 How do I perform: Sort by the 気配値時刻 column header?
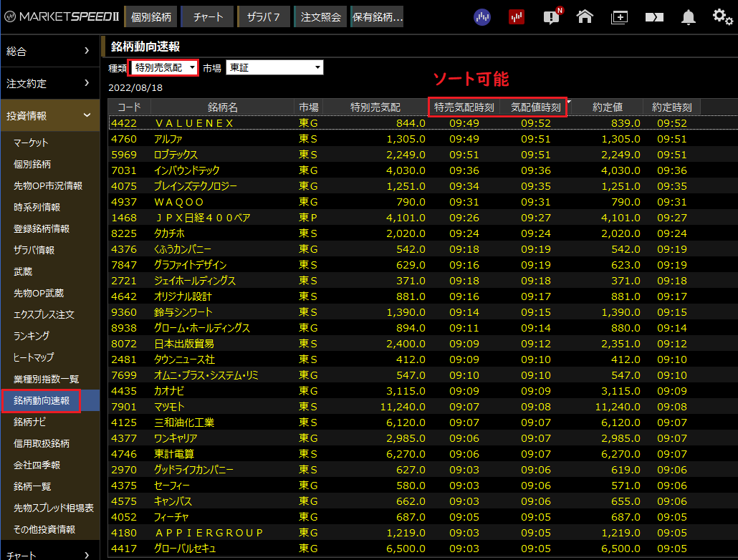[535, 107]
